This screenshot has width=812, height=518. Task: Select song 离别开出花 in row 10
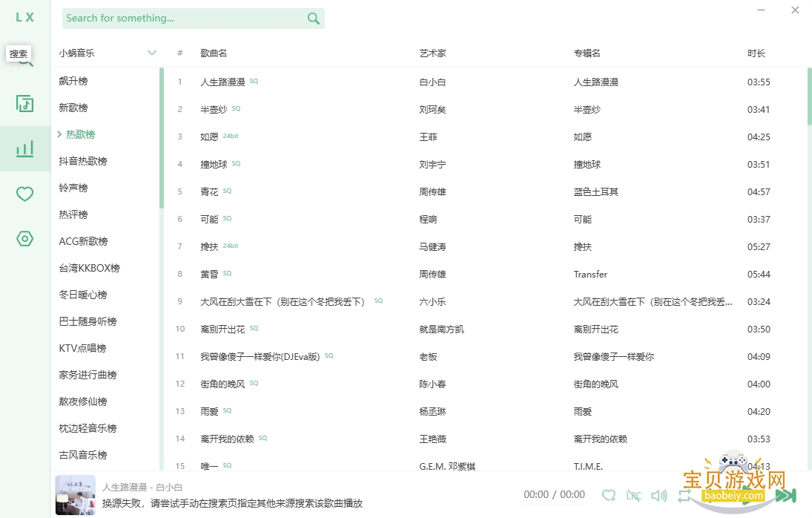click(x=222, y=329)
